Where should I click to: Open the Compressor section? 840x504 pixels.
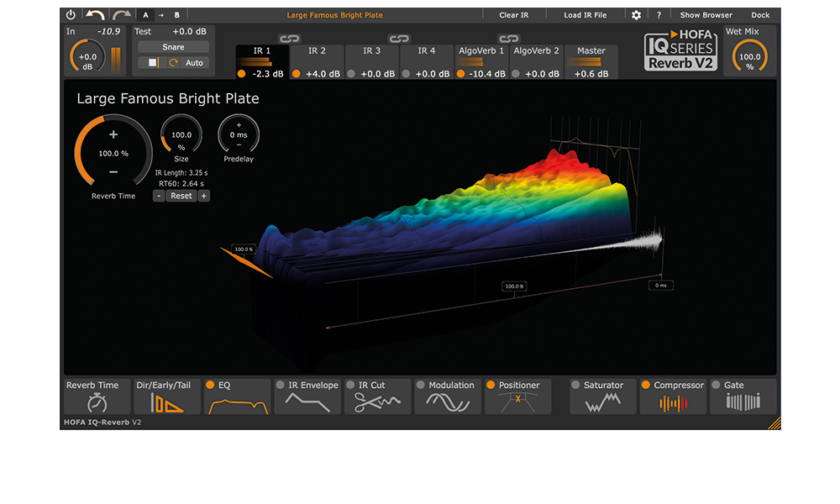point(673,396)
